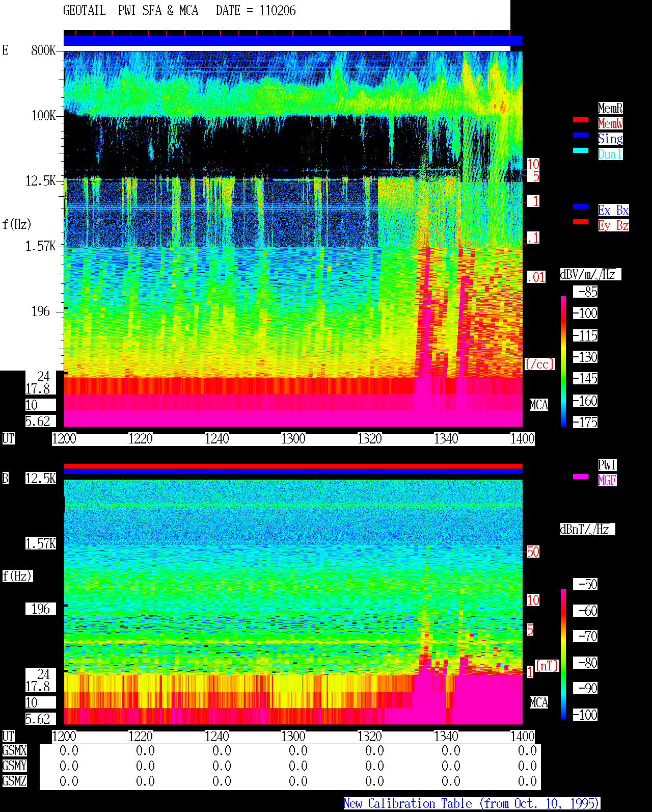This screenshot has width=652, height=812.
Task: Click the DATE = 110206 label
Action: [x=256, y=11]
